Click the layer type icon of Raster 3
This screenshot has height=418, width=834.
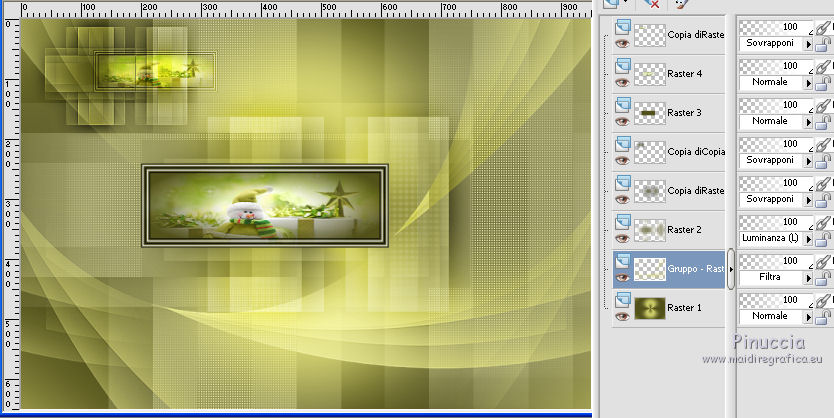coord(623,105)
